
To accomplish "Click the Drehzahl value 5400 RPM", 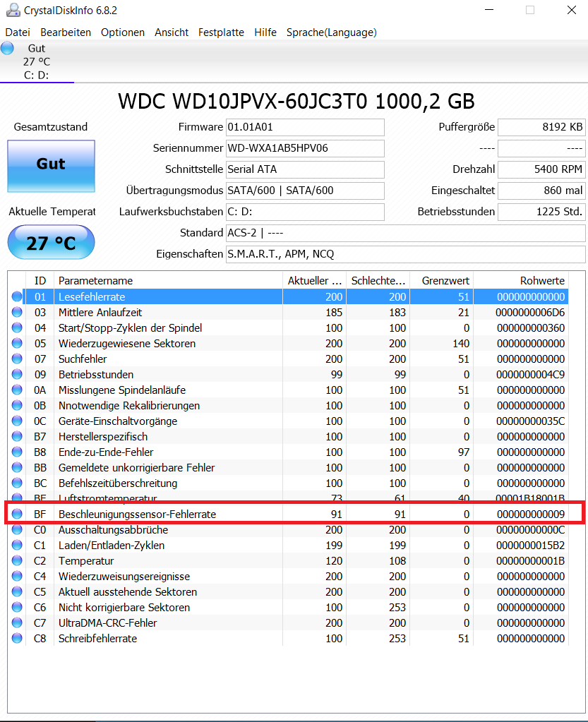I will pos(541,169).
